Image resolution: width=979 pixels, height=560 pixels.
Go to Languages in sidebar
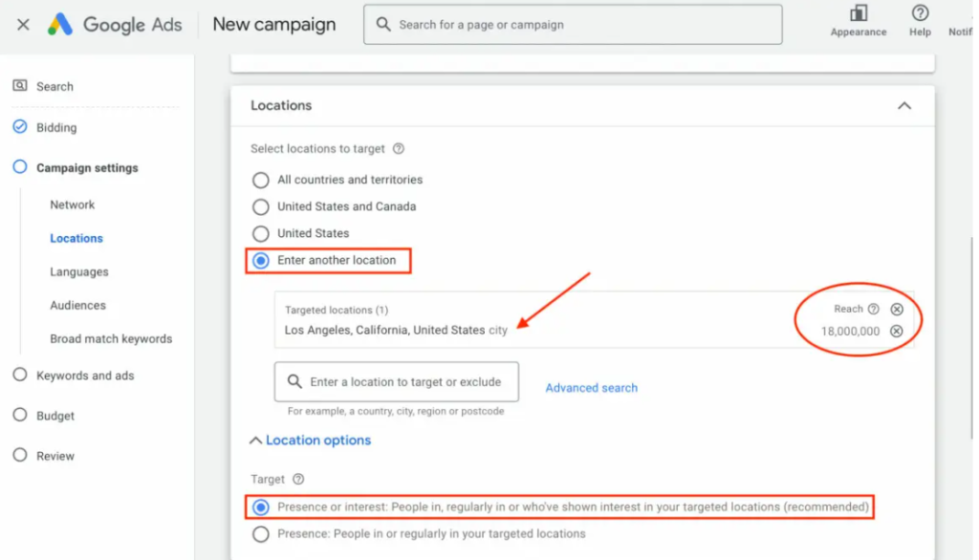(x=79, y=271)
